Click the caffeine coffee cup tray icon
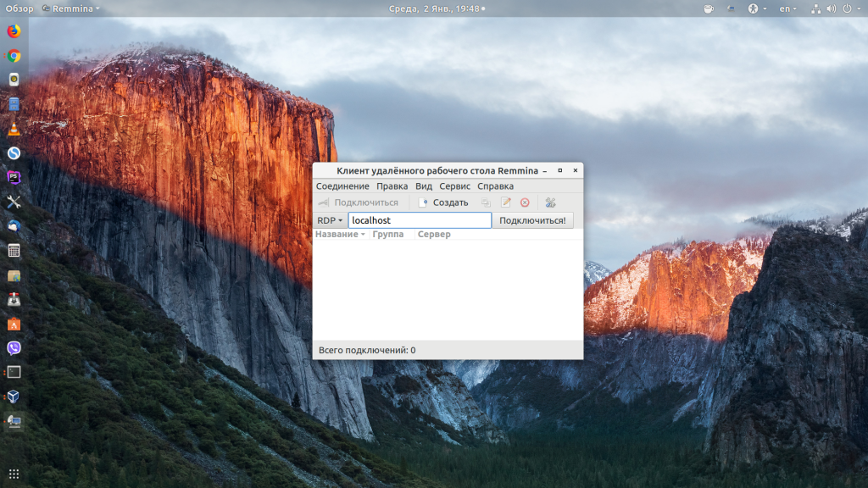 tap(709, 8)
